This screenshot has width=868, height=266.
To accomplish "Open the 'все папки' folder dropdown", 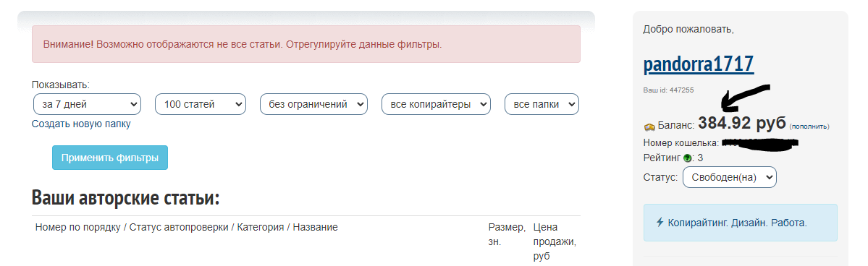I will (x=542, y=104).
